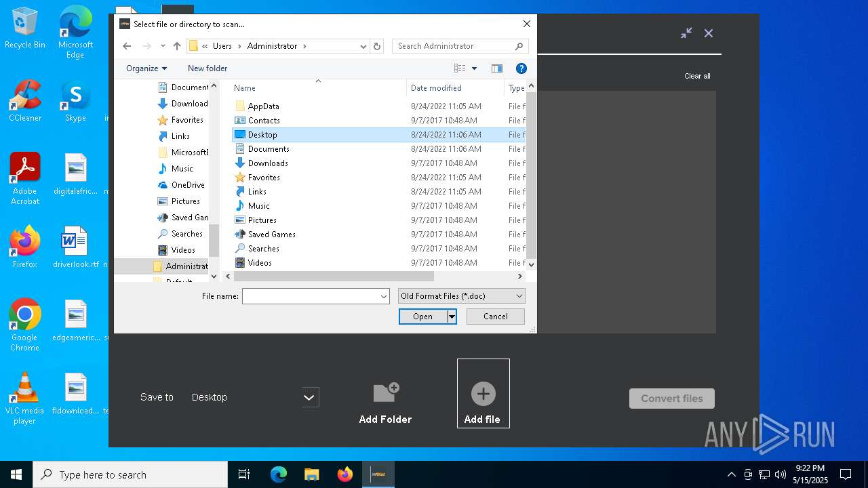Screen dimensions: 868x488
Task: Open the Action Center notifications icon
Action: [x=846, y=474]
